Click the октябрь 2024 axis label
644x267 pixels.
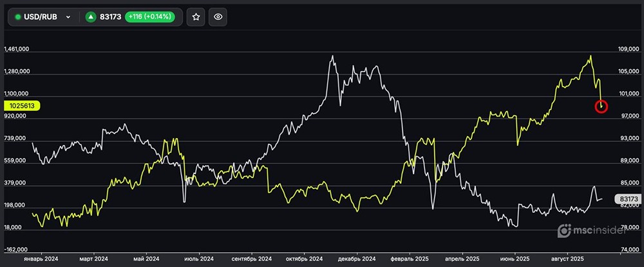point(305,259)
